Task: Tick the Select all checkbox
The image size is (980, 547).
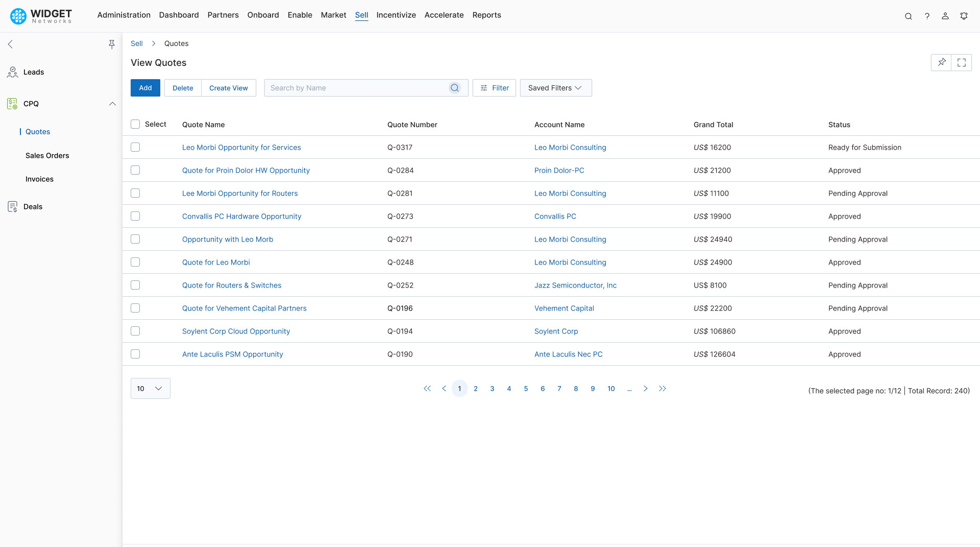Action: 135,124
